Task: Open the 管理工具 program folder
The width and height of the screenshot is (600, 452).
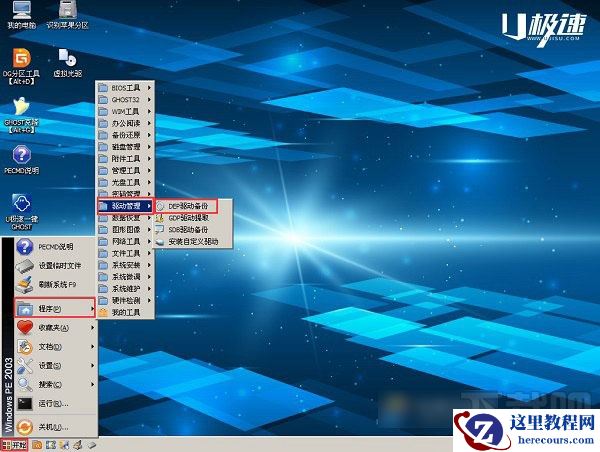Action: [x=125, y=171]
